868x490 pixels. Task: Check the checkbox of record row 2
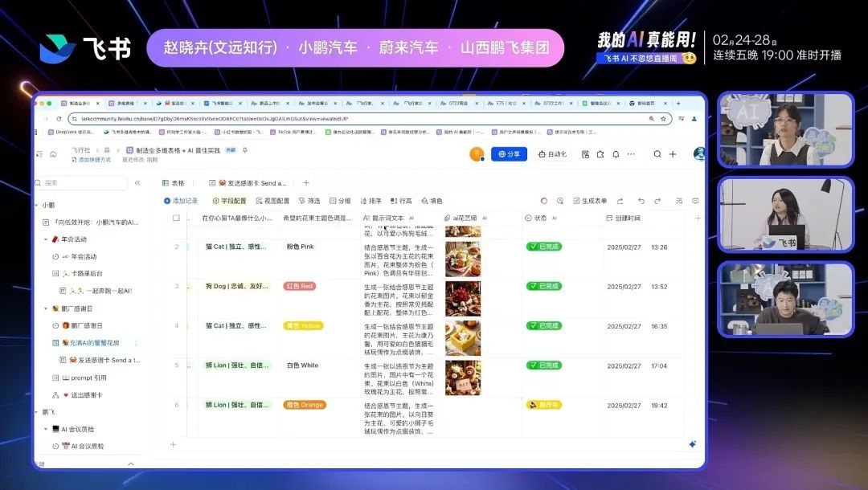tap(177, 247)
